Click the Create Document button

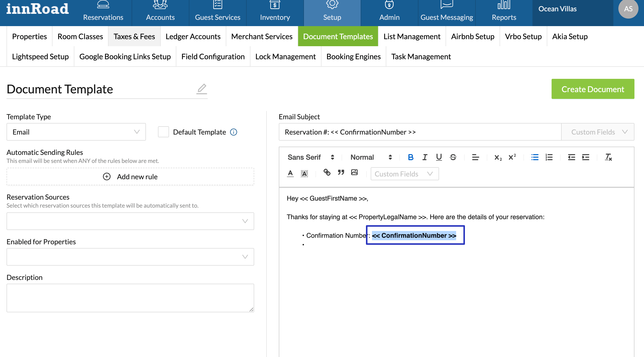pos(593,89)
